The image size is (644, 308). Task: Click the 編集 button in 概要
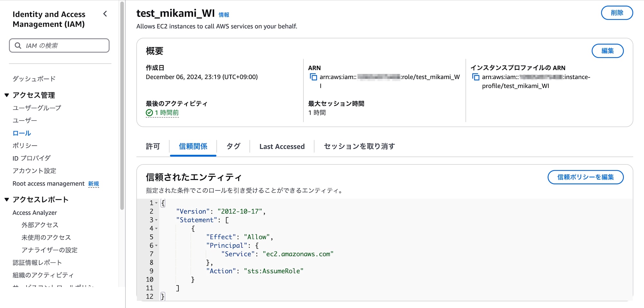pyautogui.click(x=608, y=51)
